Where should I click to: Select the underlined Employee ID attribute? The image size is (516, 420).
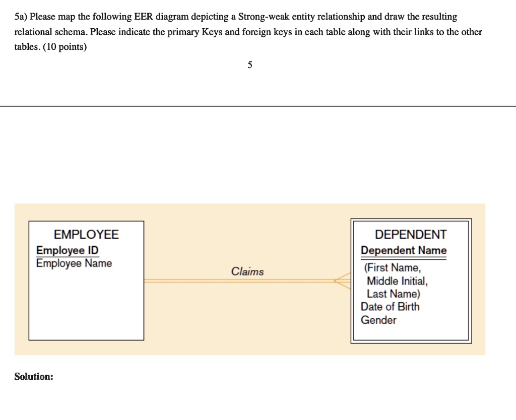point(67,250)
